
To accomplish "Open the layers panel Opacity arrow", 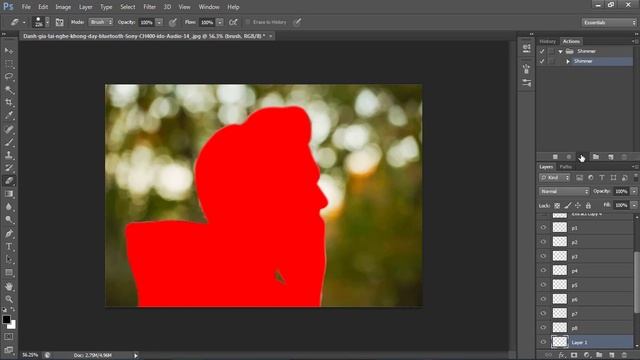I will (x=634, y=191).
